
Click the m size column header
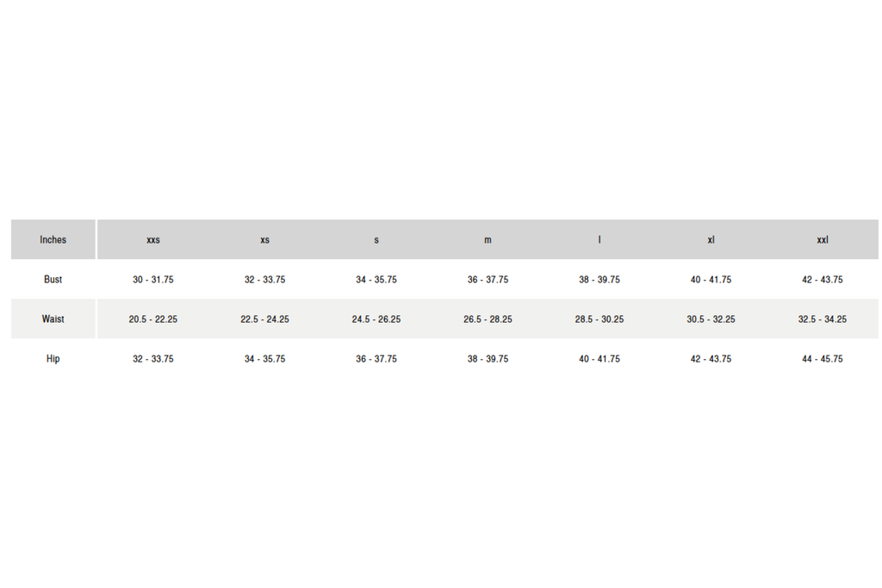[488, 240]
